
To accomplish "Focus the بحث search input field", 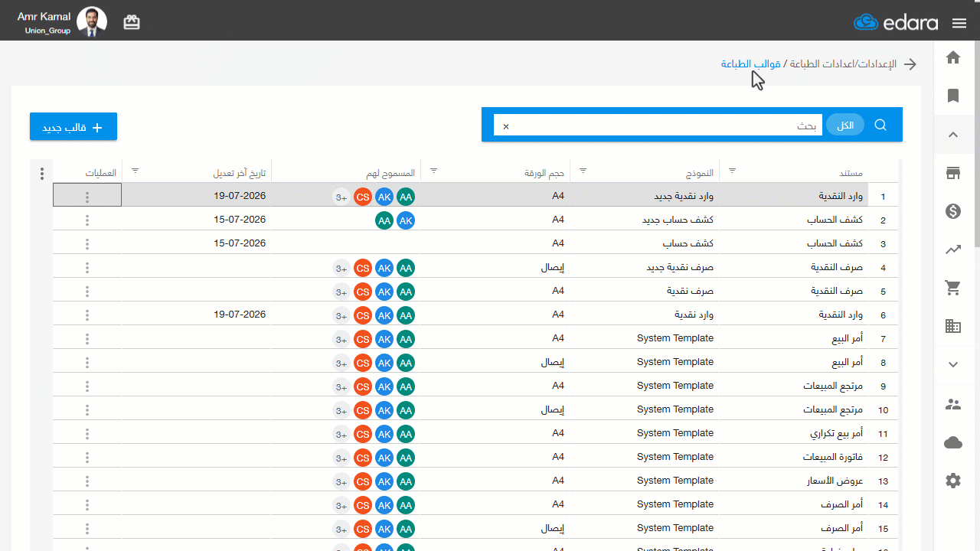I will click(658, 126).
